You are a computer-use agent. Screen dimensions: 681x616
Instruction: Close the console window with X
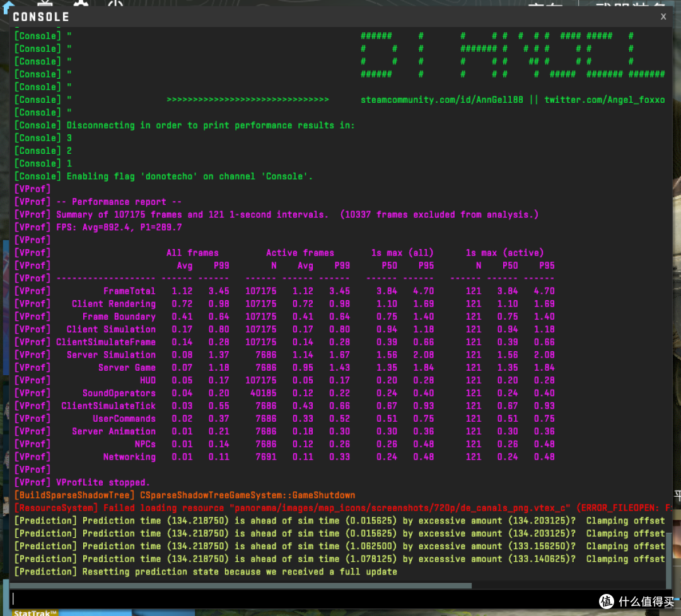click(x=663, y=16)
